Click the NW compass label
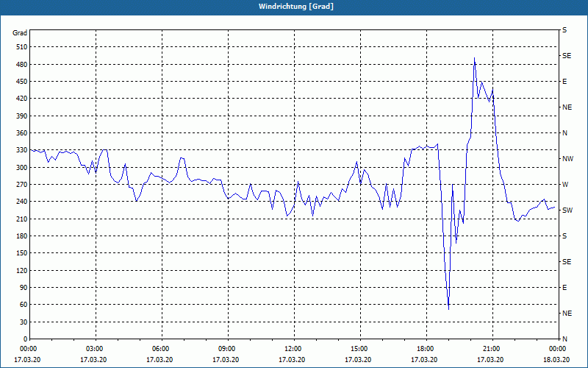This screenshot has width=588, height=368. [x=568, y=159]
